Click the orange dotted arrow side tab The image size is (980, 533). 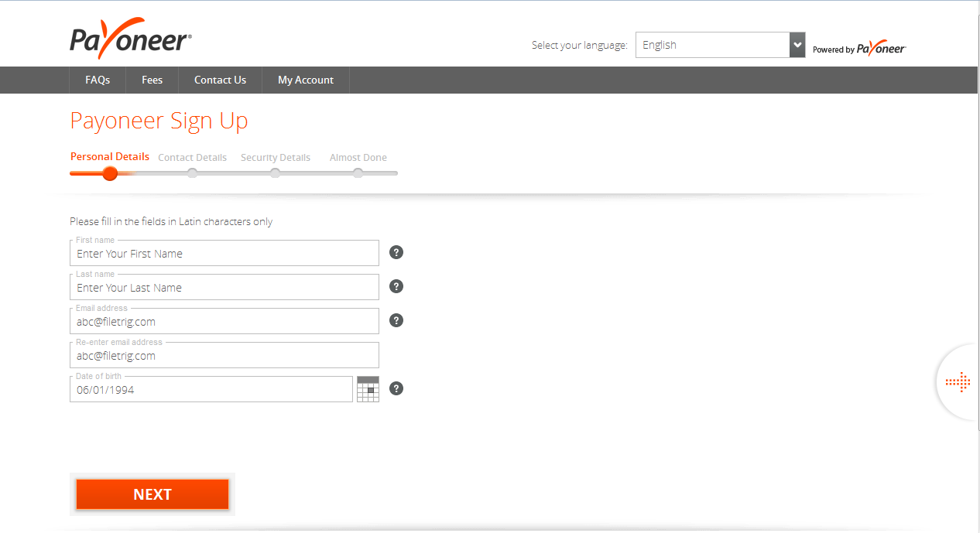tap(958, 382)
